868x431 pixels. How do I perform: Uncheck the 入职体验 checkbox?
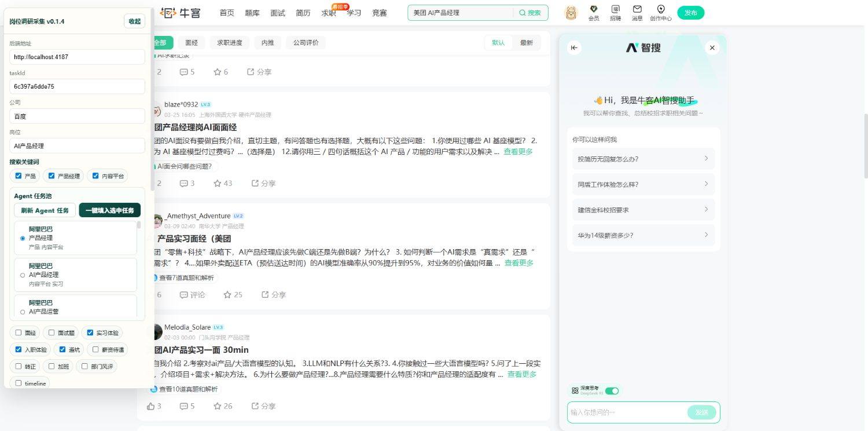19,349
